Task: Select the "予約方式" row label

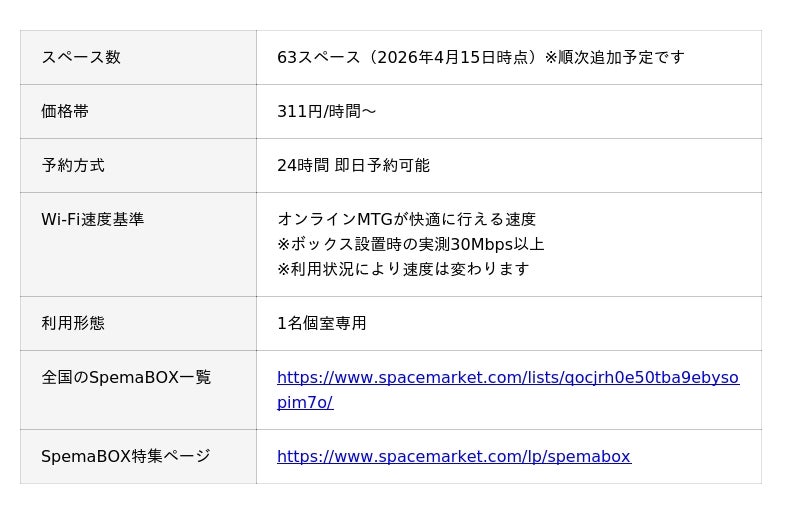Action: coord(73,166)
